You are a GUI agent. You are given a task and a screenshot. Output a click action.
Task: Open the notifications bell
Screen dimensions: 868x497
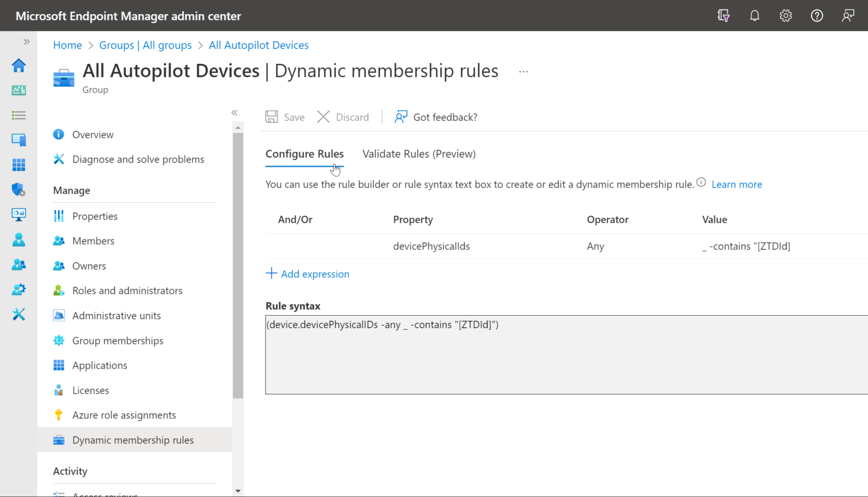tap(754, 15)
